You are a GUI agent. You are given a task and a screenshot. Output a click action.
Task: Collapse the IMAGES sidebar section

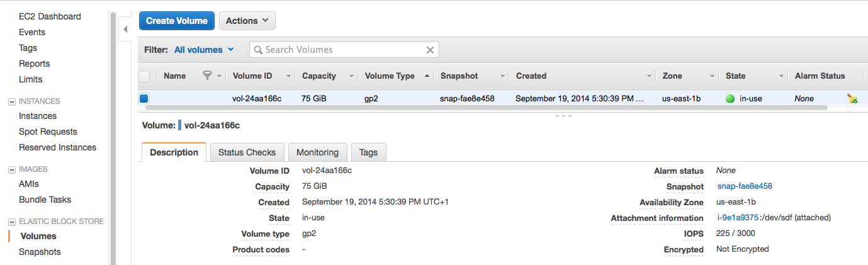(11, 169)
